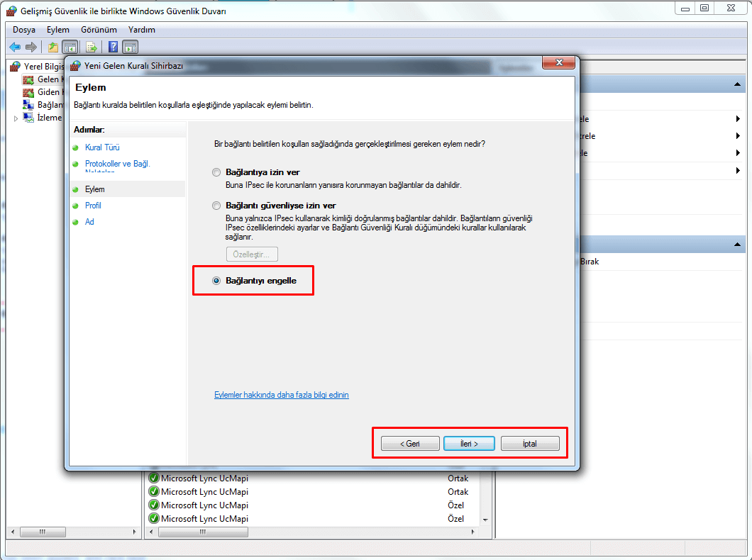
Task: Toggle the show/hide action pane toolbar icon
Action: 130,47
